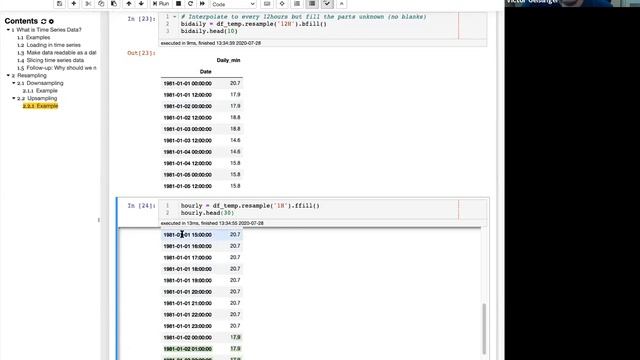Cut the selected cell with scissors icon
The height and width of the screenshot is (360, 640).
[x=88, y=4]
